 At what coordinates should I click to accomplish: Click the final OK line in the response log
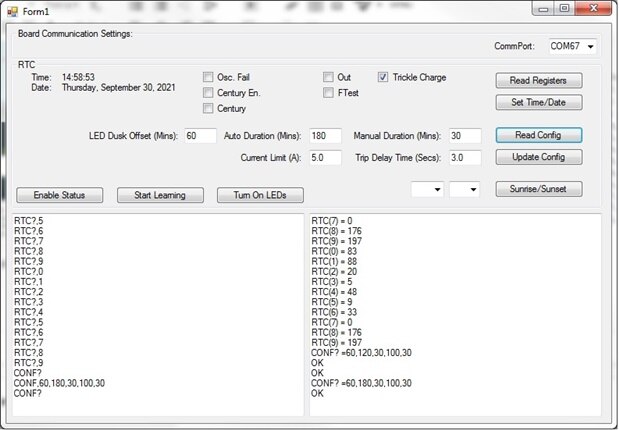click(x=317, y=393)
